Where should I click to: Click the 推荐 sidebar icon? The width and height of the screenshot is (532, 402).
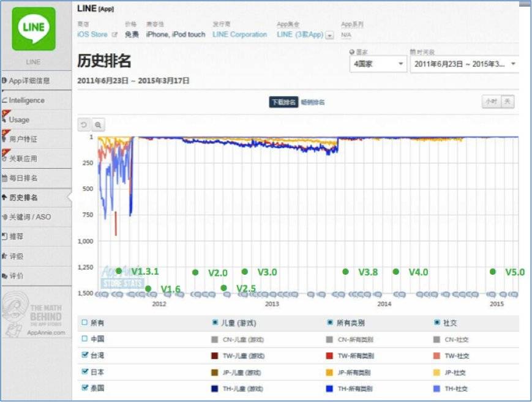pos(4,236)
